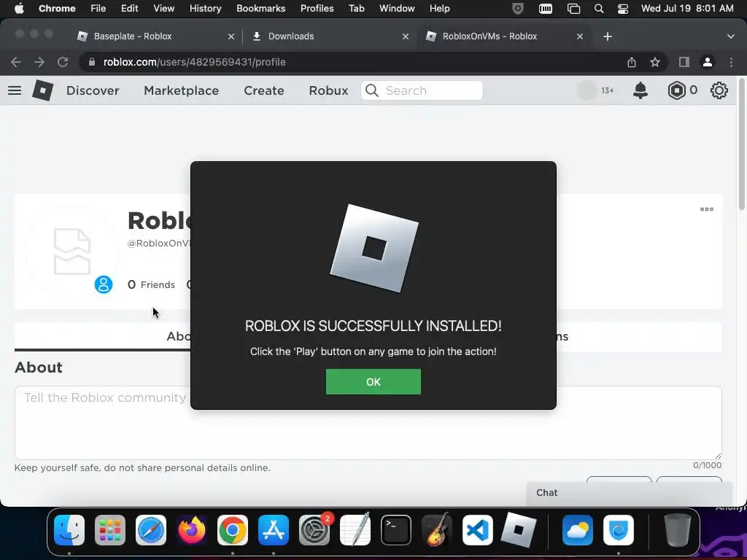
Task: Launch Safari from the Dock
Action: [x=151, y=530]
